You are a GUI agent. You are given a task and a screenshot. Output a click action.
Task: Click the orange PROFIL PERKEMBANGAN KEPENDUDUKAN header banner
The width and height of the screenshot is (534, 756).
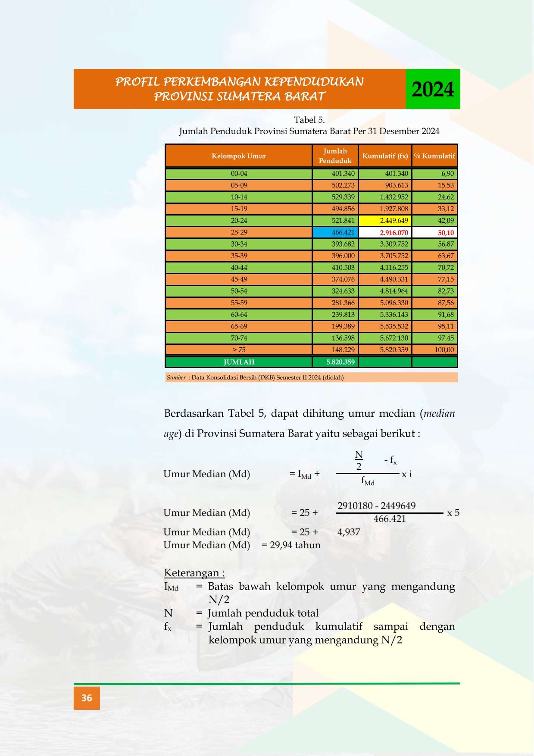point(240,89)
